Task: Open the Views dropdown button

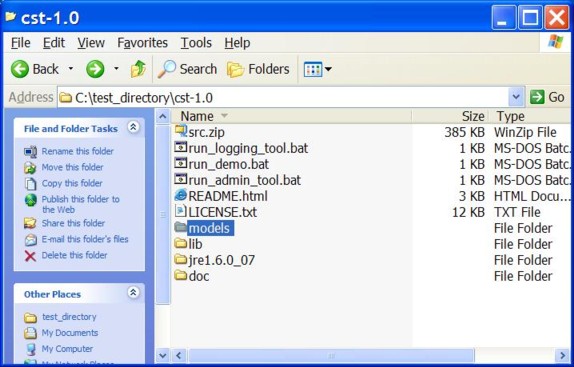Action: pos(317,69)
